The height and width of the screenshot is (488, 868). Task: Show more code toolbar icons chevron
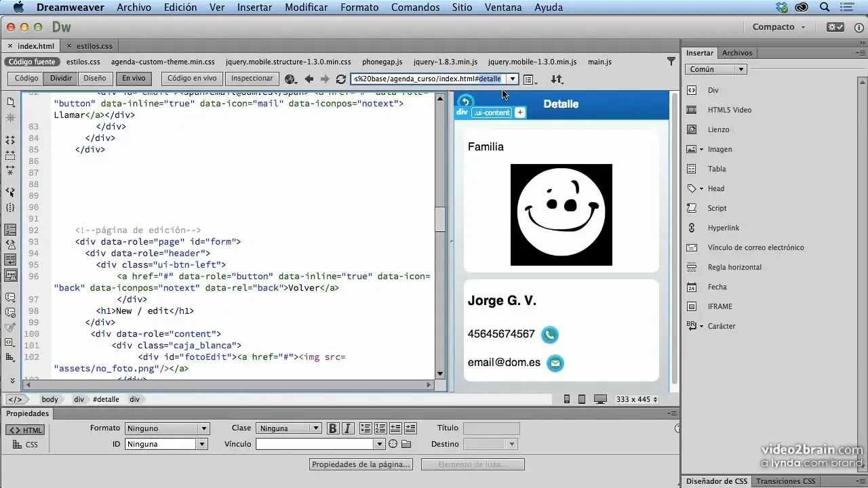pyautogui.click(x=12, y=381)
